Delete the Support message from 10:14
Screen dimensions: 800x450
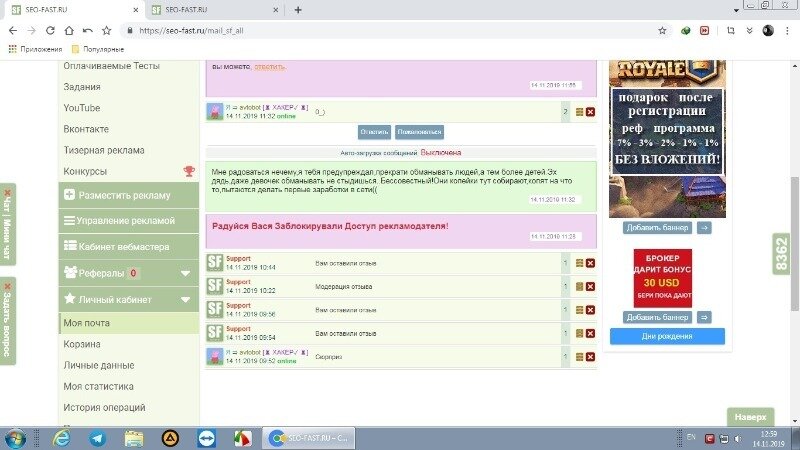pyautogui.click(x=590, y=263)
